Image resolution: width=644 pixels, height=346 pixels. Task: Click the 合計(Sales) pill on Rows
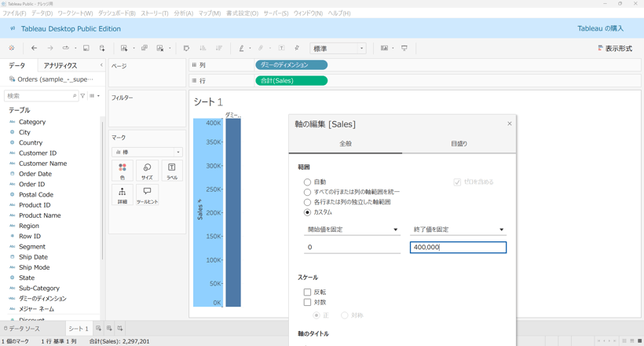pyautogui.click(x=291, y=81)
